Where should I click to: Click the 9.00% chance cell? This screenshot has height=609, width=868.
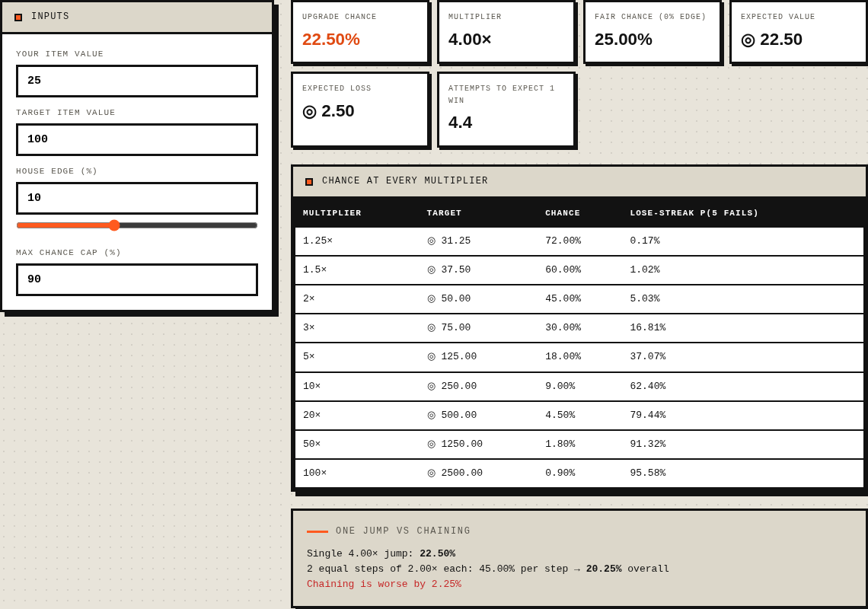click(560, 387)
